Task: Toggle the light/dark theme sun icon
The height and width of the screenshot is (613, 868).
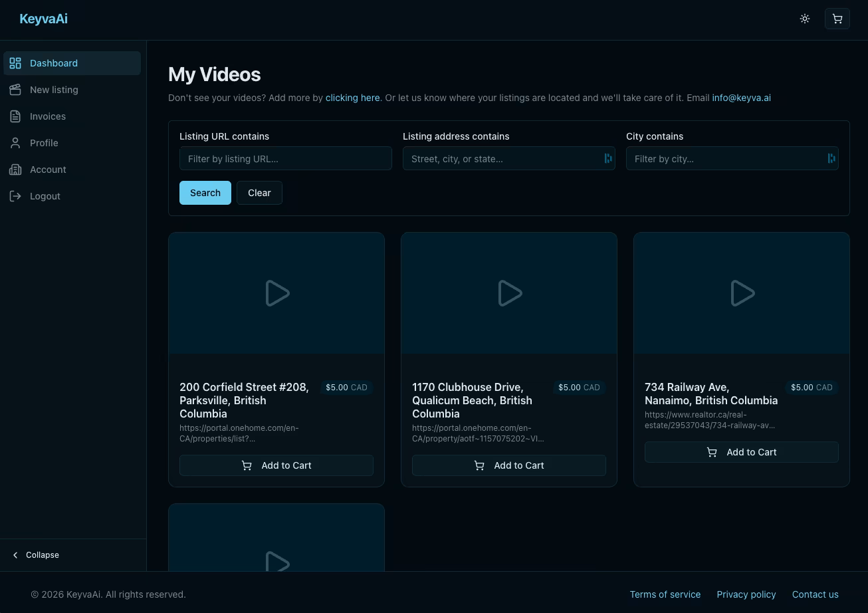Action: pyautogui.click(x=805, y=19)
